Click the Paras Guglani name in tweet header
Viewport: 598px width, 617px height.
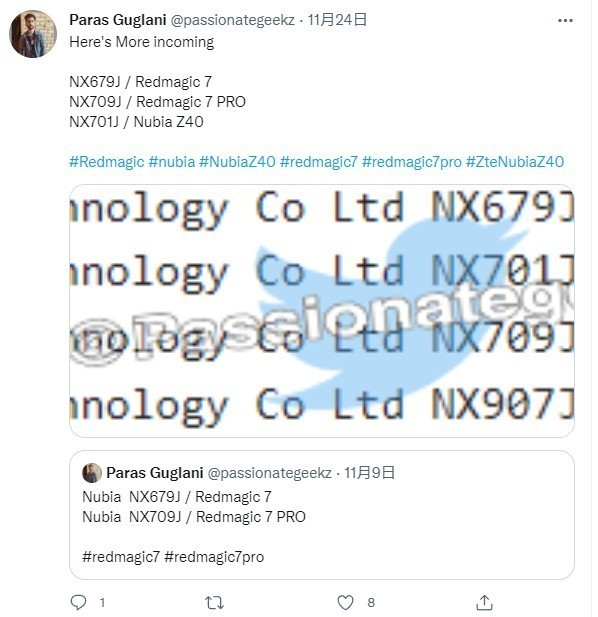point(118,20)
